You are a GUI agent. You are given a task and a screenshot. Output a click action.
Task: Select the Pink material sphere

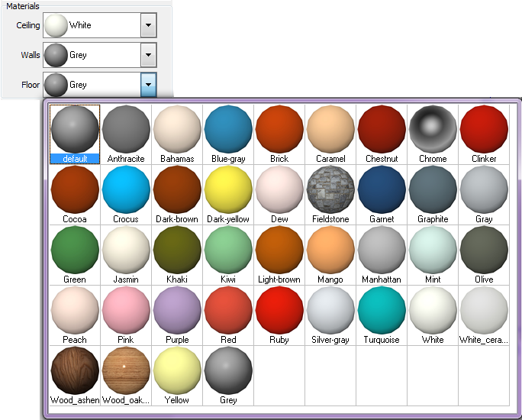click(x=126, y=310)
